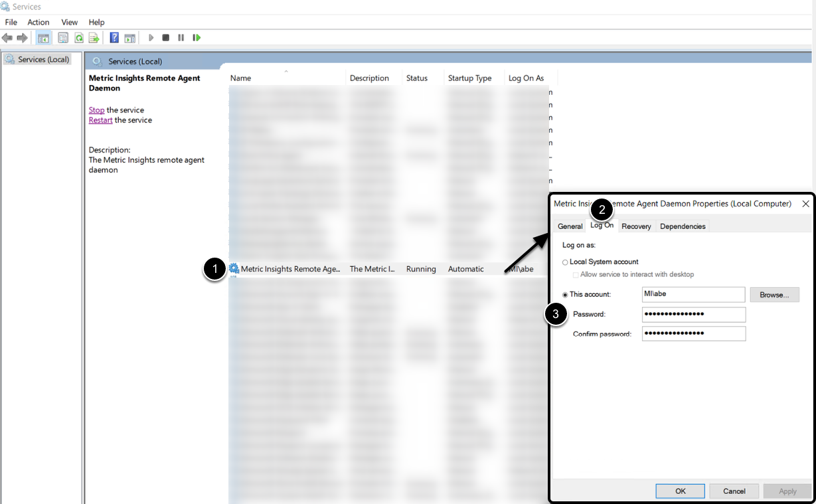Click the Running status of Metric Insights row
Viewport: 816px width, 504px height.
(421, 269)
